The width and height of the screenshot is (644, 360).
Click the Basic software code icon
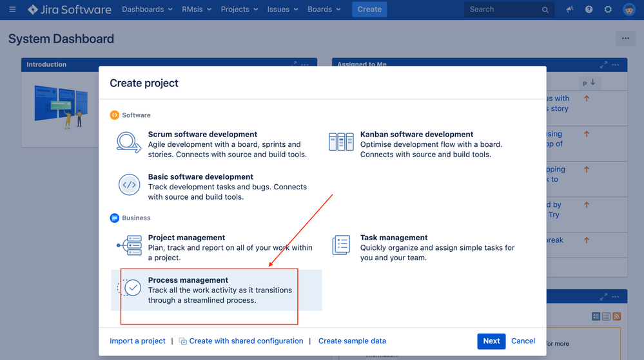(129, 185)
